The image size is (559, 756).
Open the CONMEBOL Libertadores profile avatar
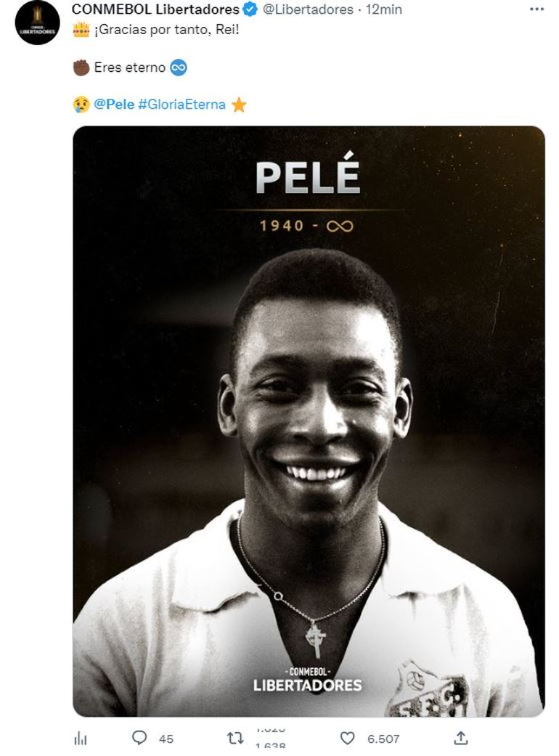(x=37, y=23)
